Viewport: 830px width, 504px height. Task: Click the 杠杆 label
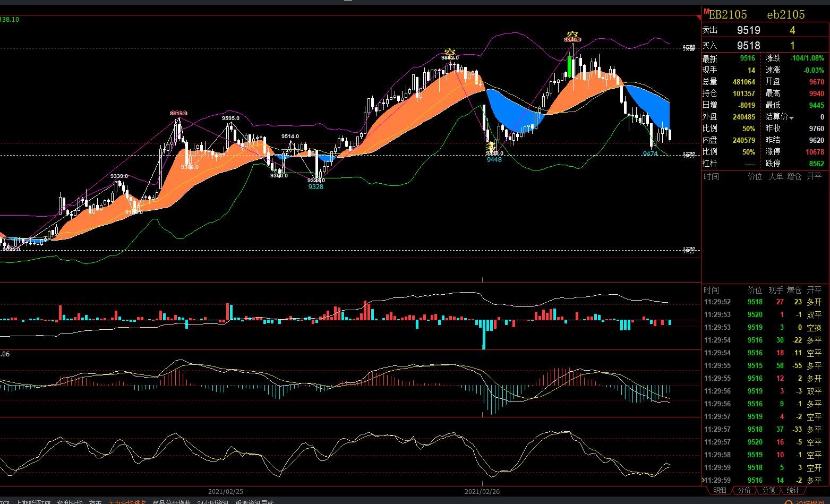(x=710, y=164)
